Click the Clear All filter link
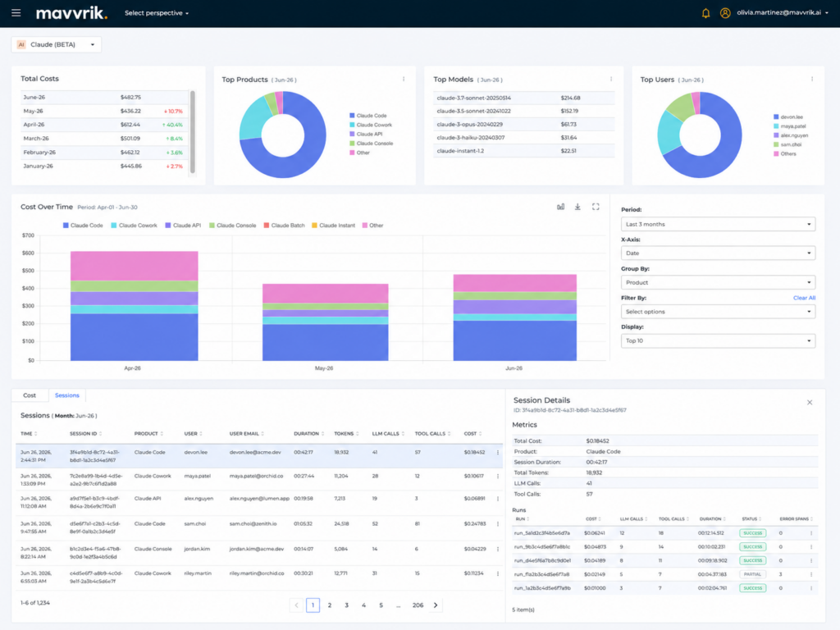840x630 pixels. (804, 298)
